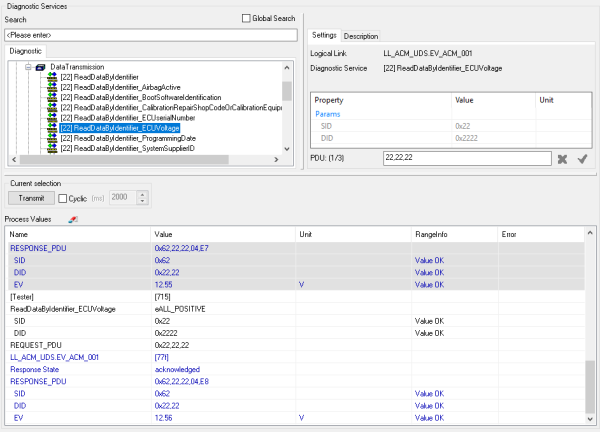Click the EV value 12.56

(x=163, y=418)
